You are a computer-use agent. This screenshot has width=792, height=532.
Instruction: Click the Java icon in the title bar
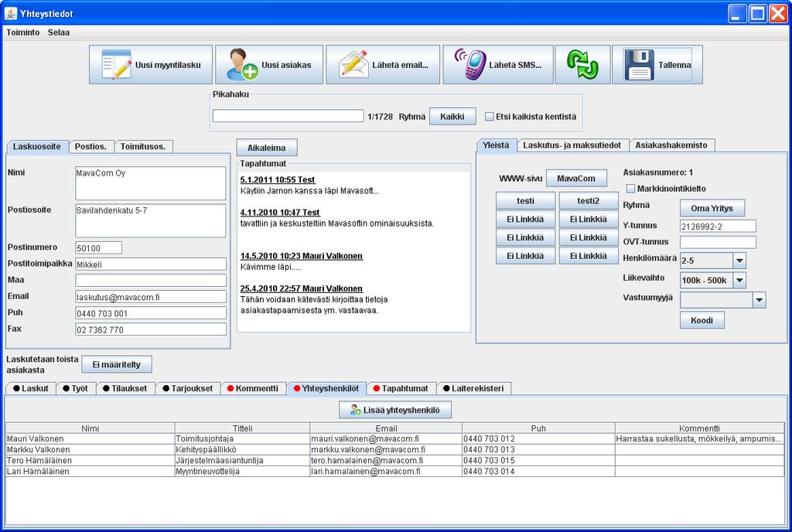click(x=10, y=13)
